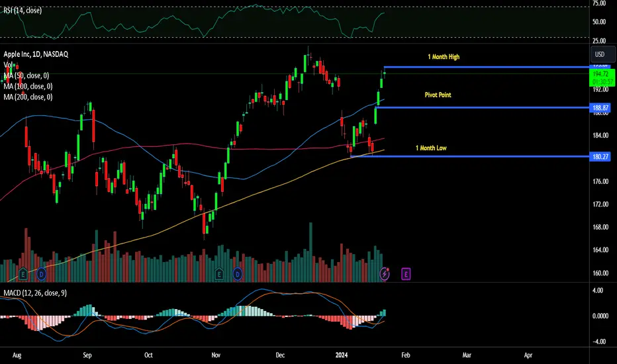Select the blue 1 Month High line

coord(487,68)
